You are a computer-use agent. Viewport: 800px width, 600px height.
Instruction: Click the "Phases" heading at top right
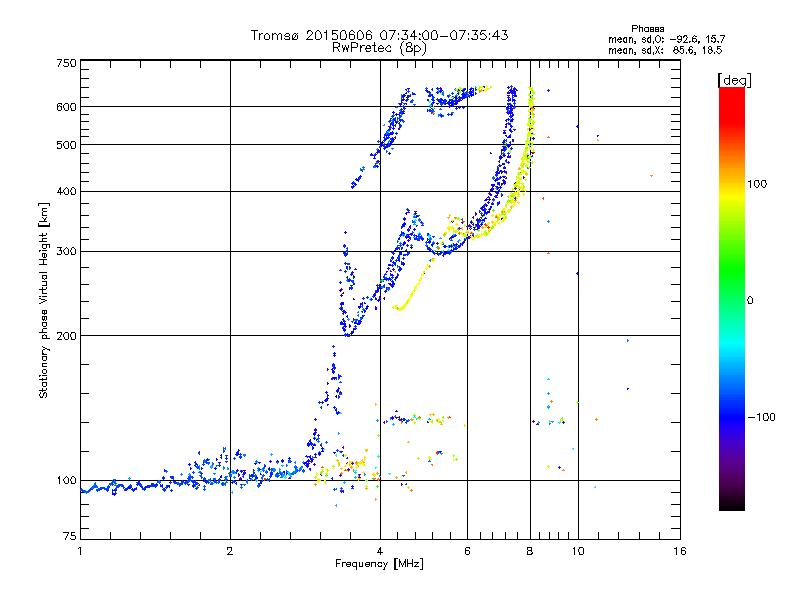[647, 29]
